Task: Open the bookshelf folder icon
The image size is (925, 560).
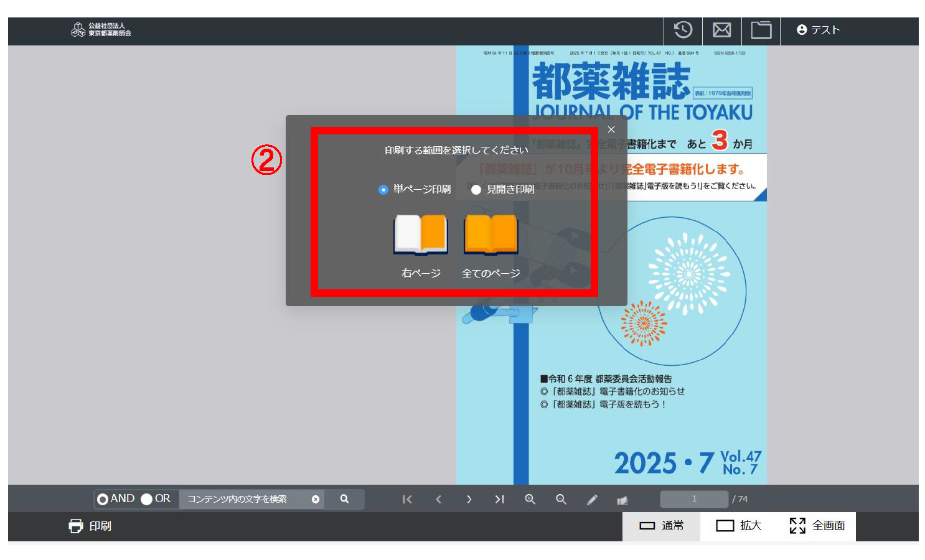Action: point(761,30)
